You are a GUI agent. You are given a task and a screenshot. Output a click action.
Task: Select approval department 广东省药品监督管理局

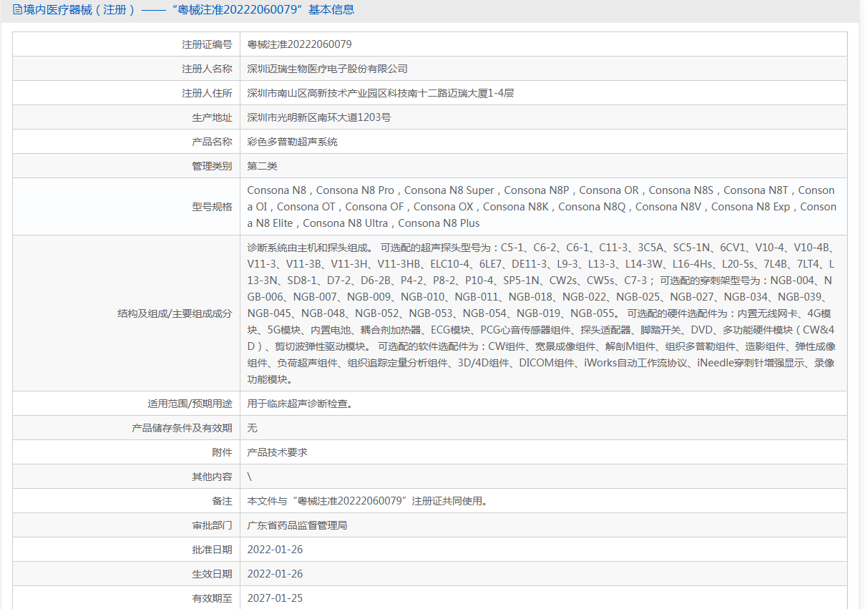click(297, 525)
